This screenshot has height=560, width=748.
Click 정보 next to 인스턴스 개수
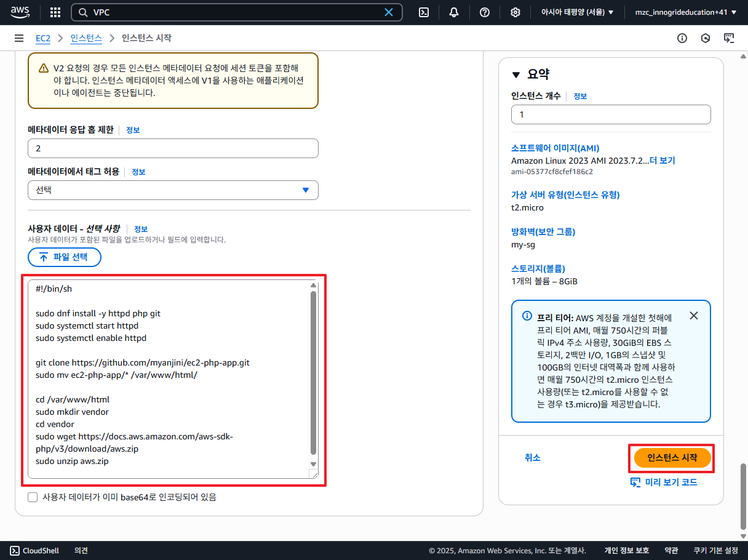(580, 97)
